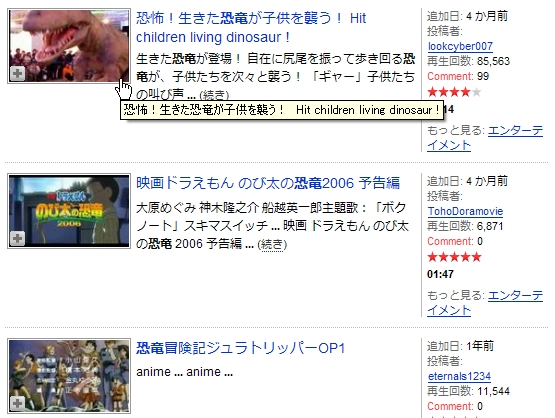Visit uploader eternals1234's profile

click(459, 376)
